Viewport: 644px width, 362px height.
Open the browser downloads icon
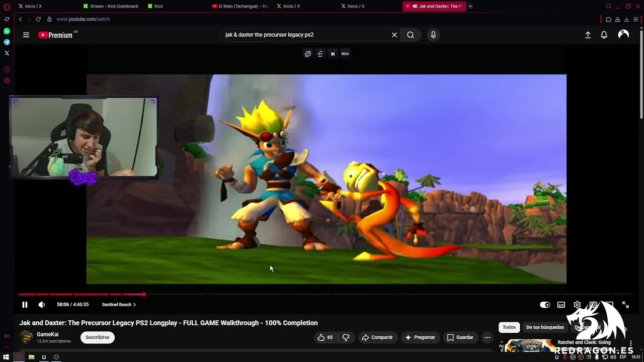pos(626,19)
